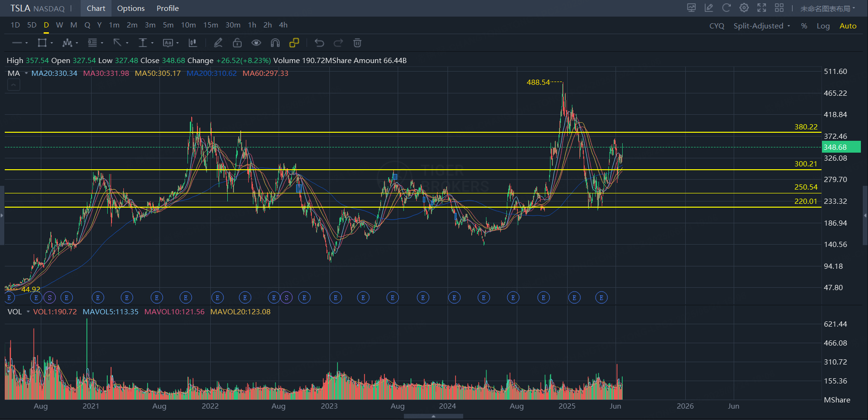Click the first S split marker

50,298
